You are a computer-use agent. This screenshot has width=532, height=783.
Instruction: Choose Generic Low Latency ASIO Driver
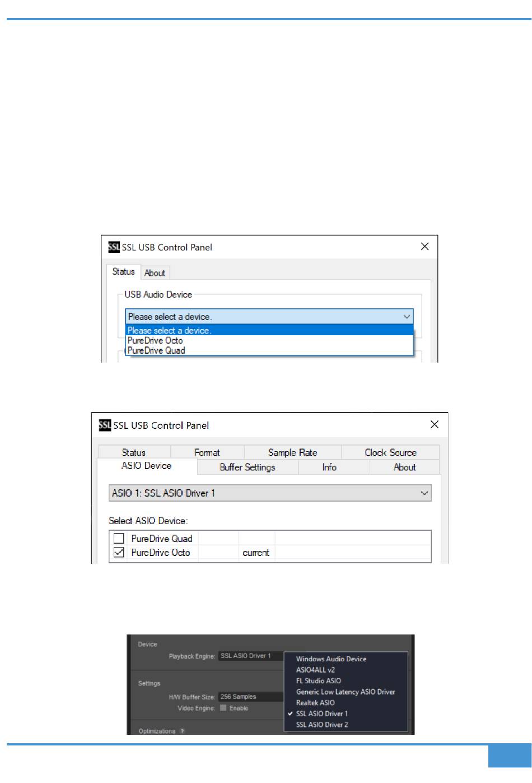[346, 692]
